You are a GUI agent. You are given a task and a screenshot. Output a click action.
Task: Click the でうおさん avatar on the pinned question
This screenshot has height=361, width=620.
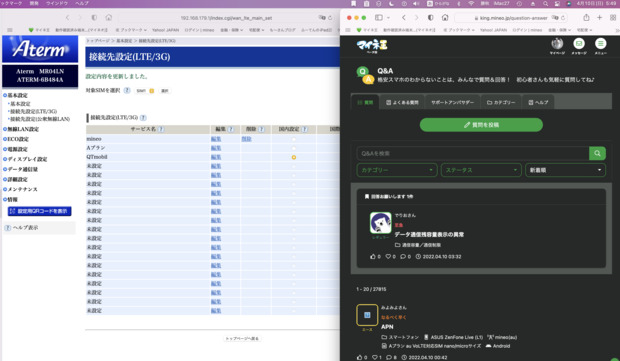click(x=380, y=223)
